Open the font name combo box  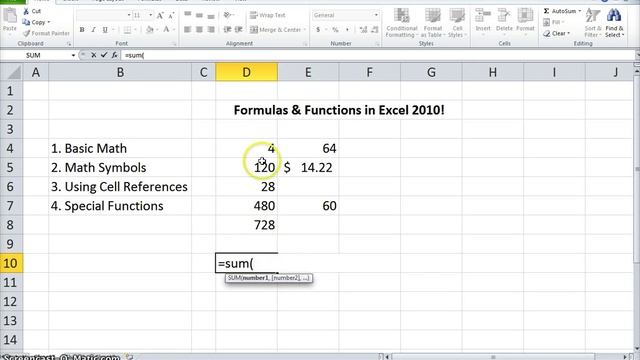coord(104,15)
